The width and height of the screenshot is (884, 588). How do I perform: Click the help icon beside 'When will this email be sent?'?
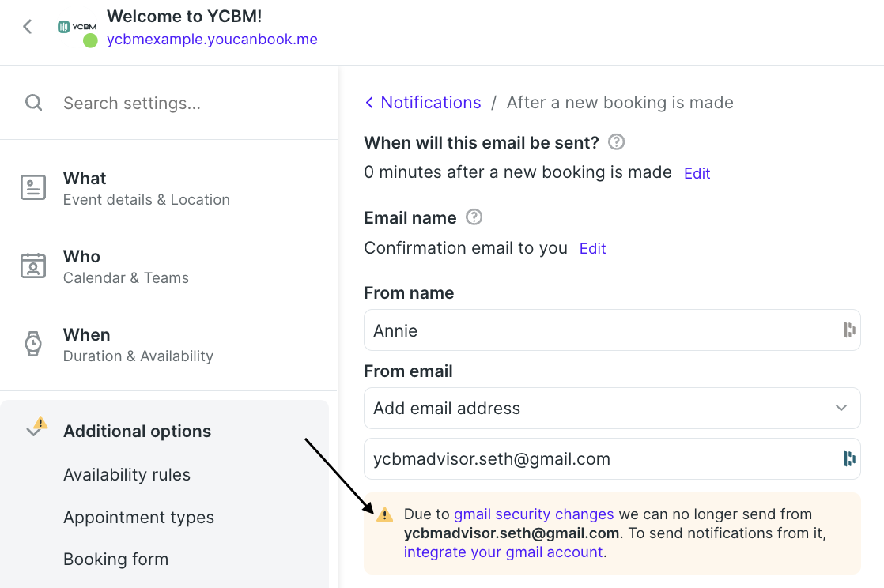[616, 142]
